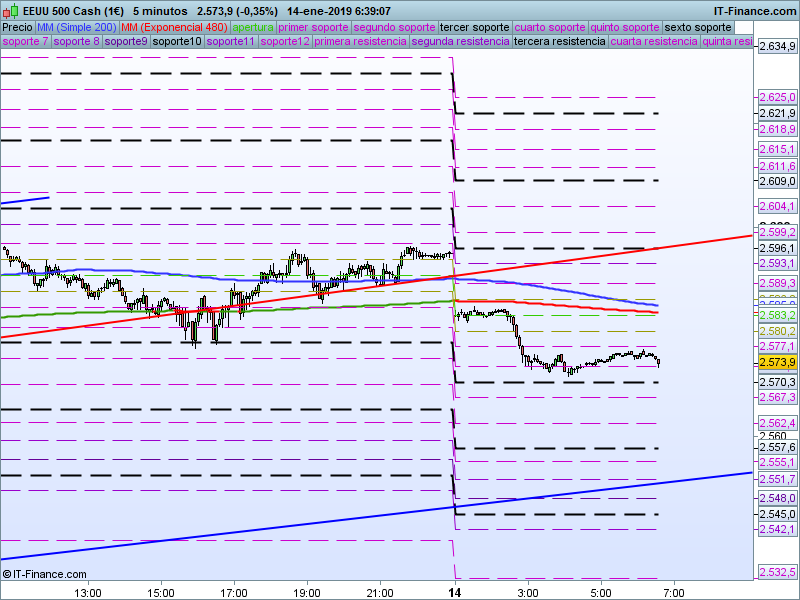The height and width of the screenshot is (600, 800).
Task: Click the 2.599,2 price axis label
Action: [x=777, y=232]
